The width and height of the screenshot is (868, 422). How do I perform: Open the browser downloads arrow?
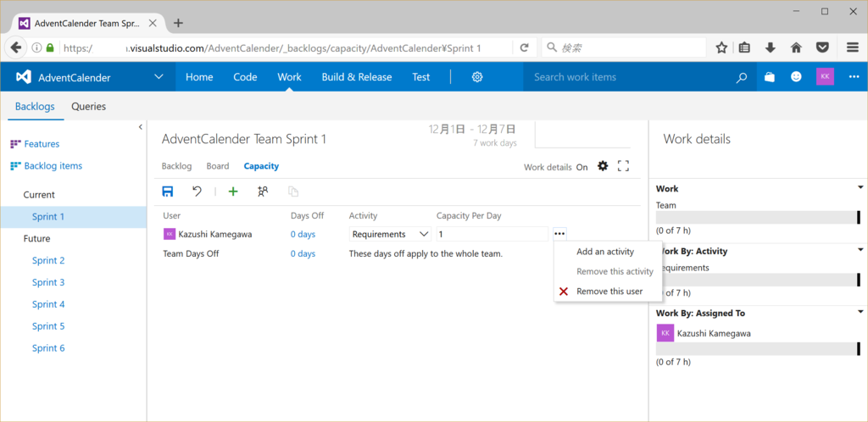(770, 48)
